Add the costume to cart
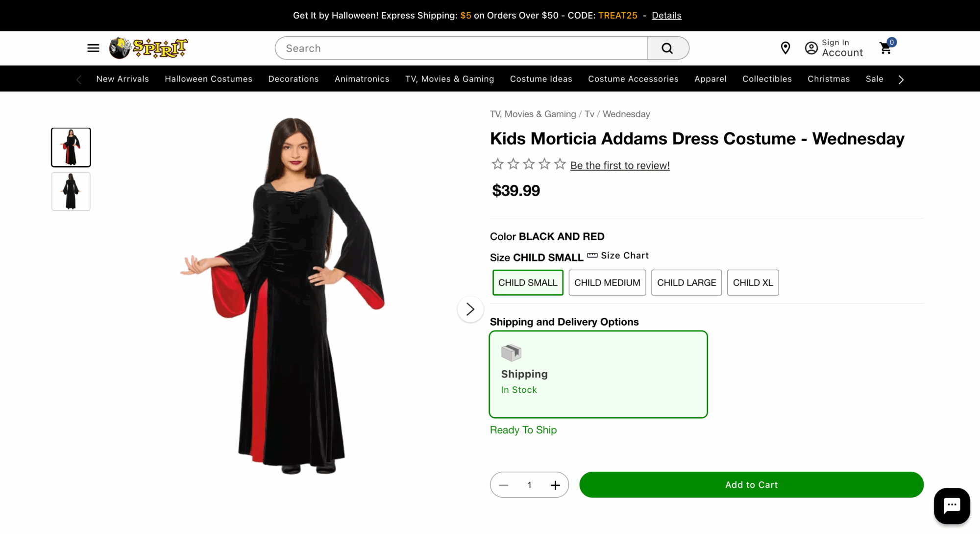Viewport: 980px width, 534px height. pyautogui.click(x=751, y=485)
